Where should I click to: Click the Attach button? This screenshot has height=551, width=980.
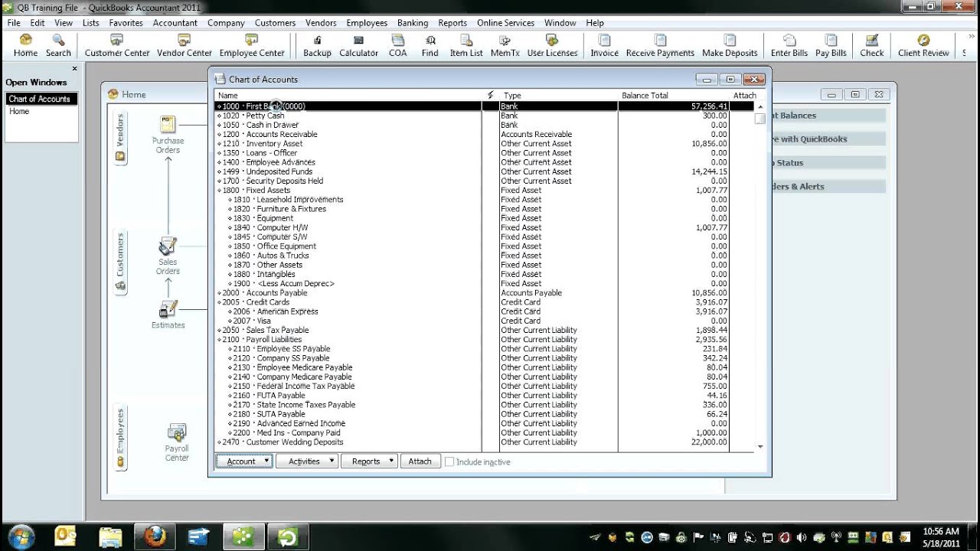coord(420,461)
